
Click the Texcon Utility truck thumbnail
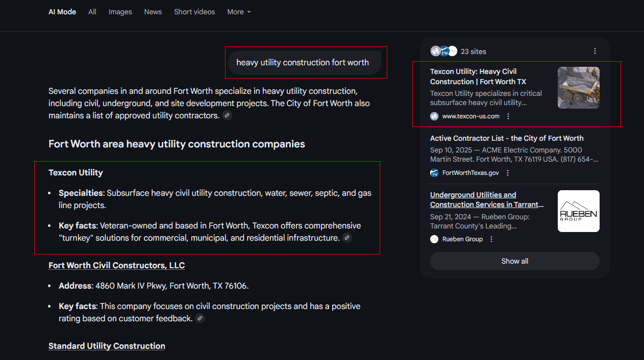tap(578, 88)
